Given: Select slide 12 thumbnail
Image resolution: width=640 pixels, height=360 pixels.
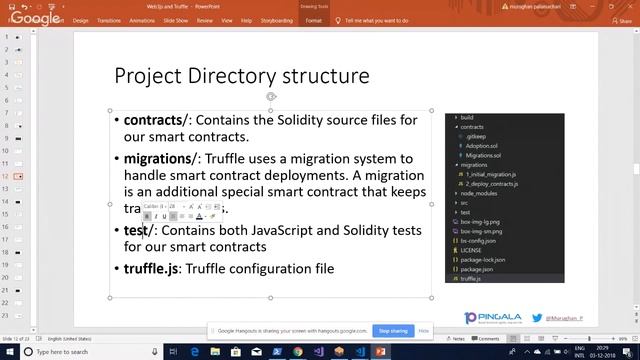Looking at the screenshot, I should (18, 176).
